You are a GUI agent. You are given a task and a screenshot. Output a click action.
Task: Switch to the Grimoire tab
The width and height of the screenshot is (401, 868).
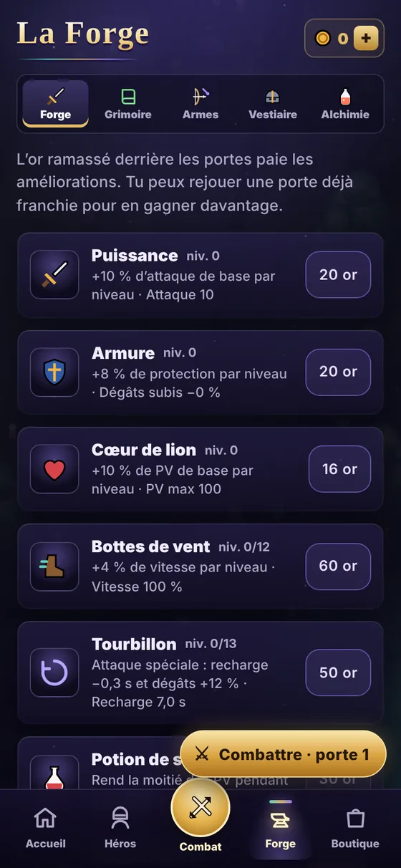(128, 104)
